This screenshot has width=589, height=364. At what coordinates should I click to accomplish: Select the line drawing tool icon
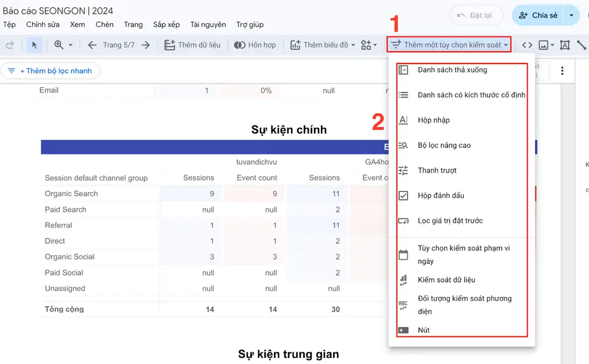click(581, 45)
